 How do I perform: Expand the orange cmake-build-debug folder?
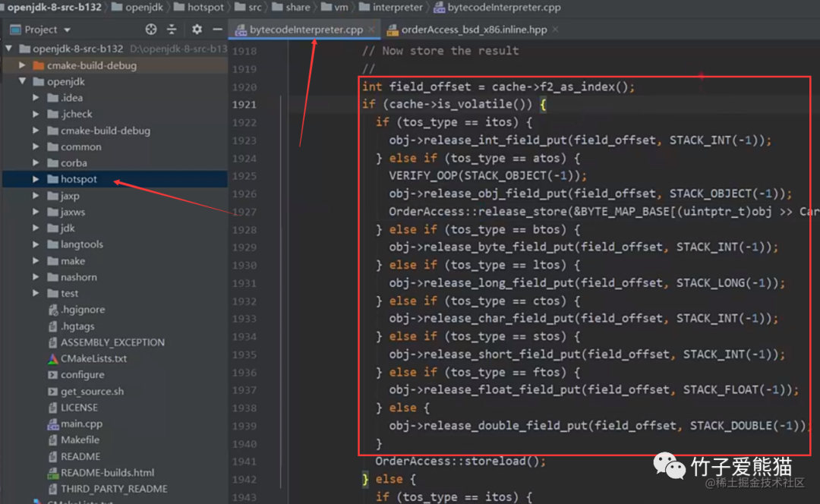coord(22,65)
